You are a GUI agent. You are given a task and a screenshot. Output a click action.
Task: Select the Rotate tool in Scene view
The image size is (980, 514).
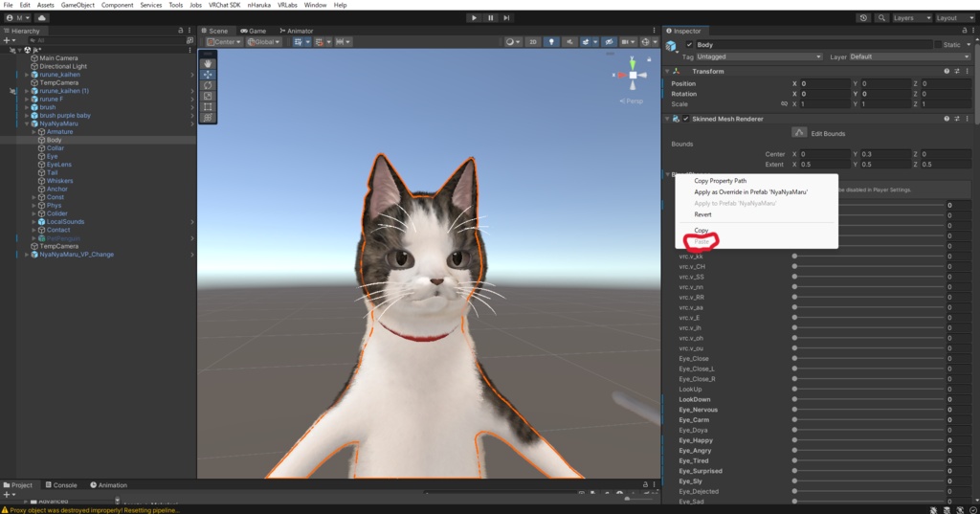(208, 85)
